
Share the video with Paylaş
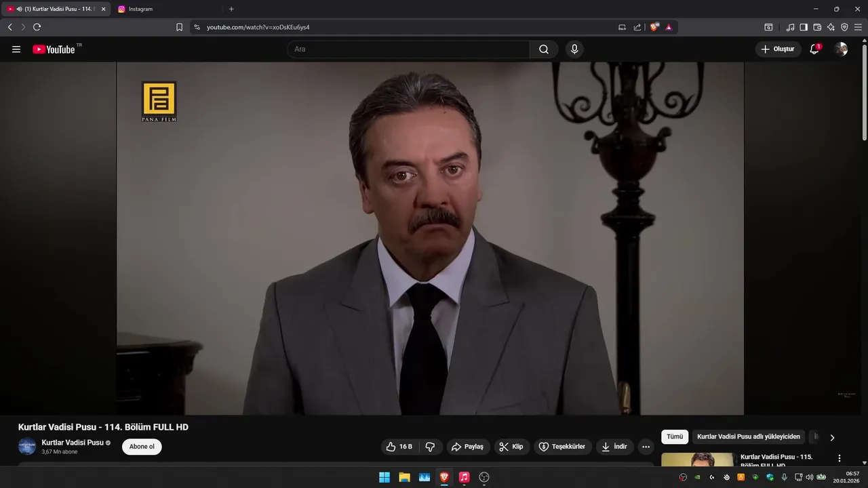(468, 447)
